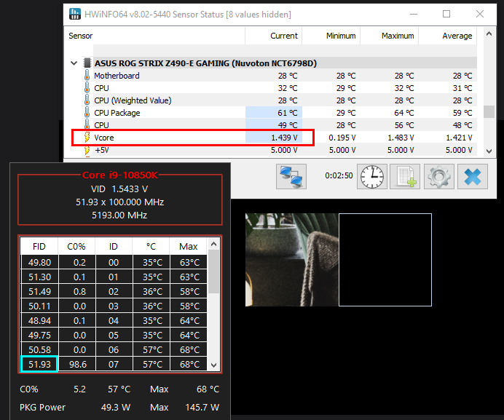Select the CPU (Weighted Value) row label

(133, 100)
